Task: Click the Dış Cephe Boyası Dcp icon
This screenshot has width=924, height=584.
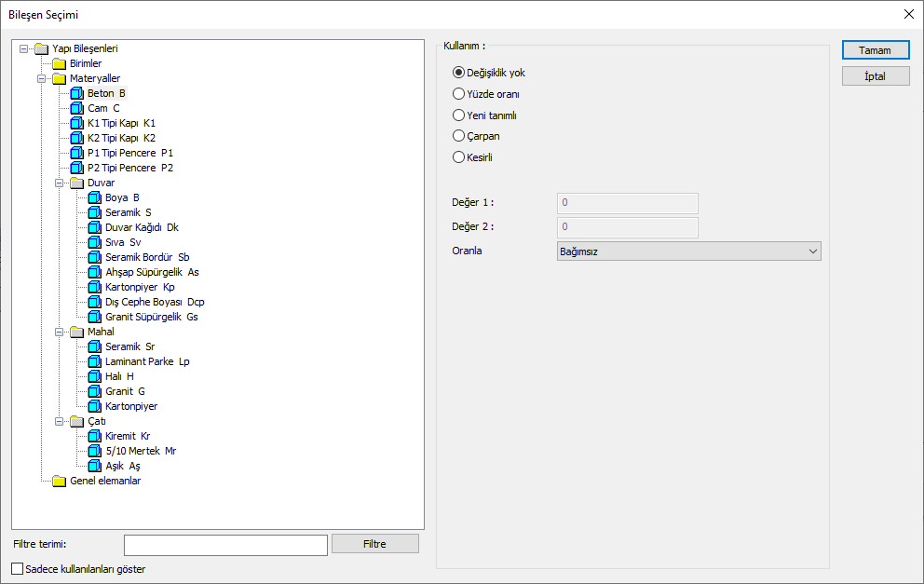Action: [94, 302]
